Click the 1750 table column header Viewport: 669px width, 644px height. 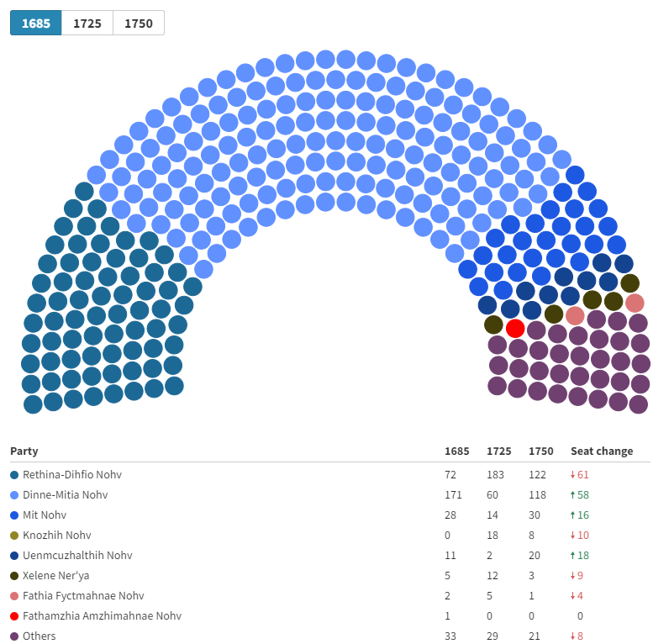click(x=541, y=451)
